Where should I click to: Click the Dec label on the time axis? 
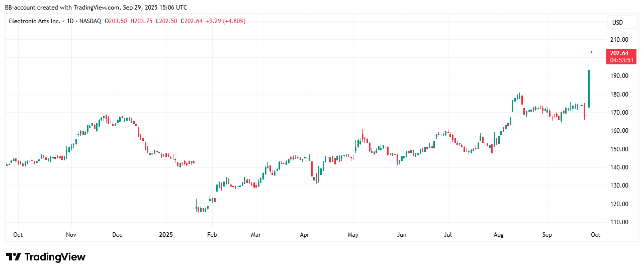pyautogui.click(x=118, y=235)
